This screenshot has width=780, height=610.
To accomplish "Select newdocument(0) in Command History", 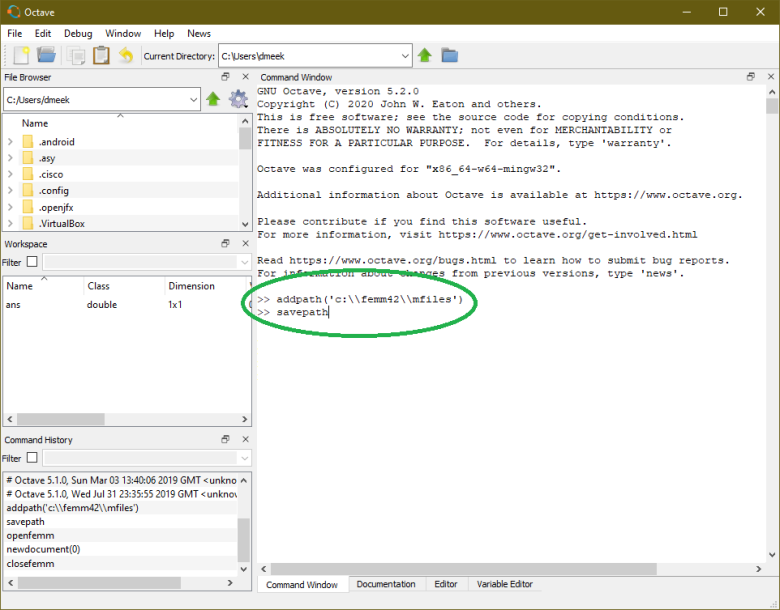I will [43, 549].
